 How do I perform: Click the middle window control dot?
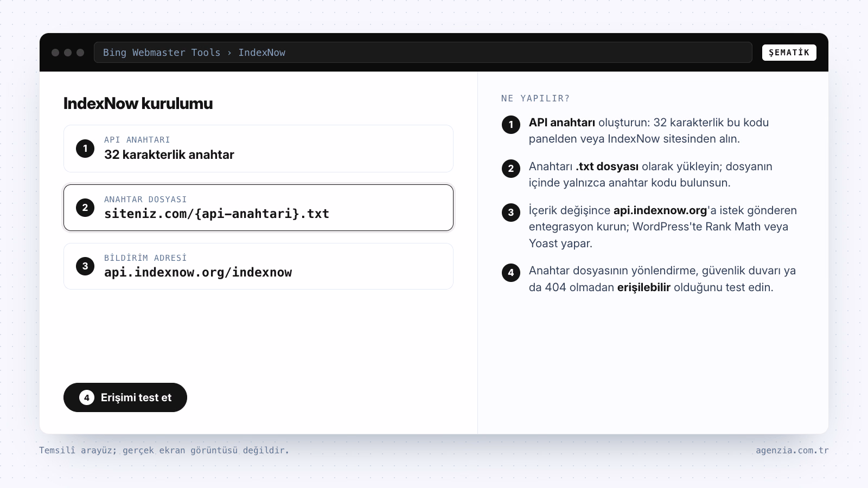coord(68,53)
